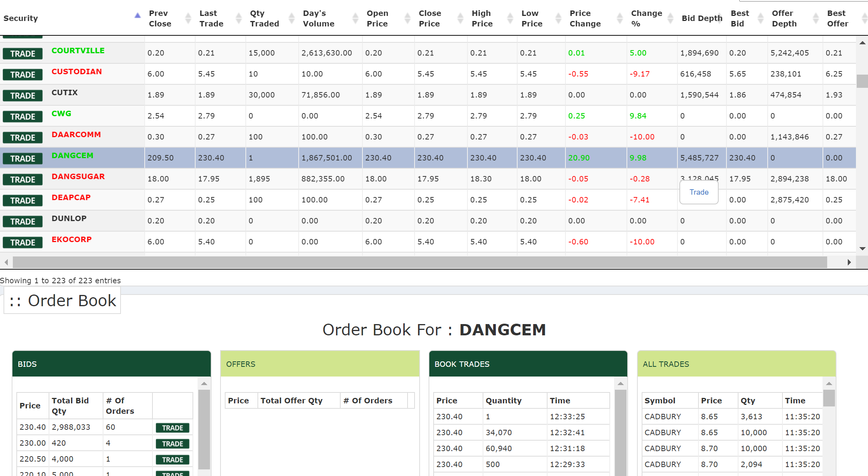The width and height of the screenshot is (868, 476).
Task: Select the DANGSUGAR security name
Action: point(78,176)
